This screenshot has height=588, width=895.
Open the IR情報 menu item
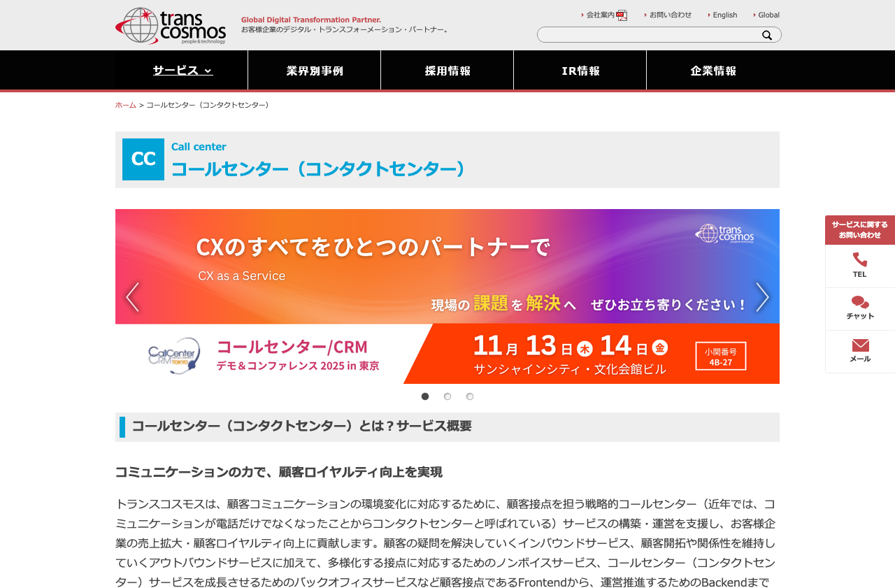click(580, 71)
